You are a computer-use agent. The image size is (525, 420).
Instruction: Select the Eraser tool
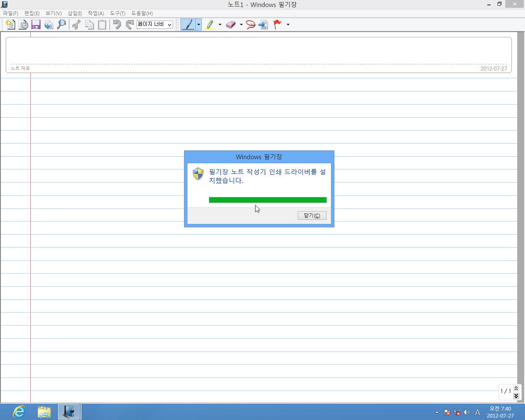231,25
